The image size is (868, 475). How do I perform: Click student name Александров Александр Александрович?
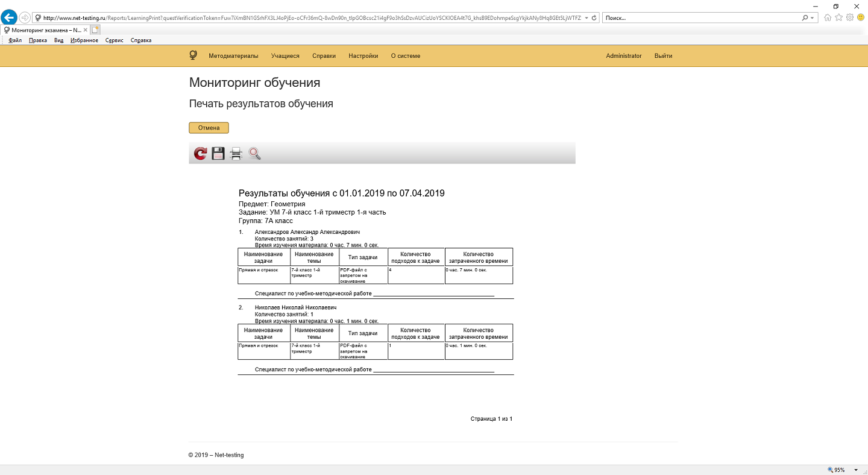[x=307, y=232]
